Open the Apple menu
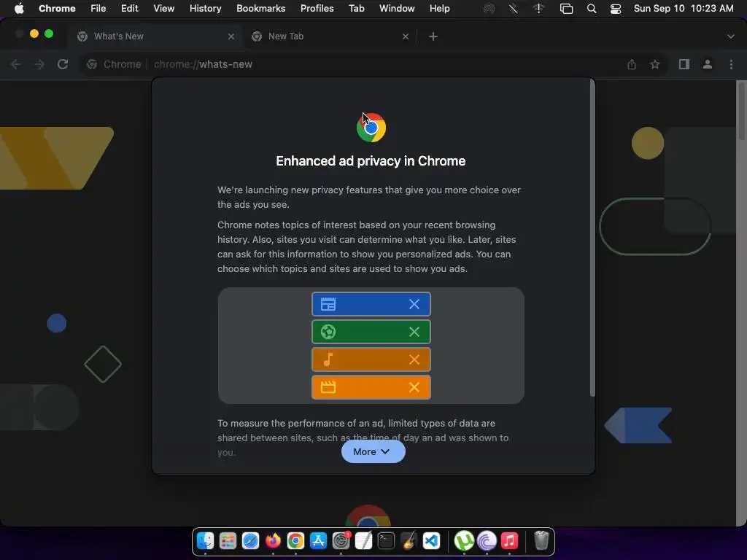Viewport: 747px width, 560px height. coord(19,8)
